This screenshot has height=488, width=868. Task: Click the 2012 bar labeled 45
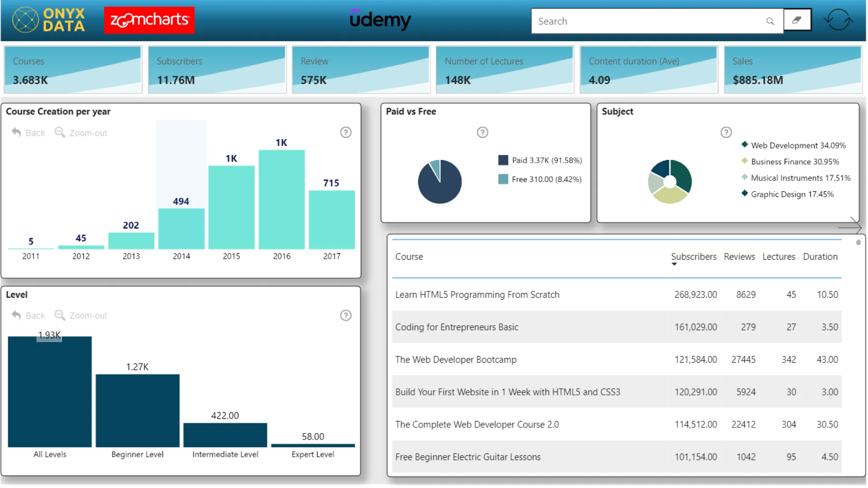(81, 247)
